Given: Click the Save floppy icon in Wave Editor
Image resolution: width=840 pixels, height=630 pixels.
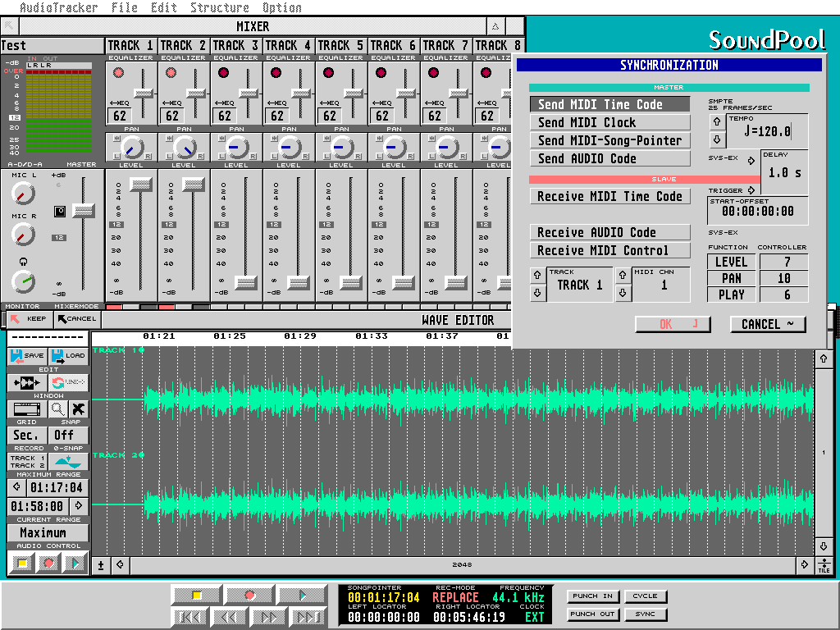Looking at the screenshot, I should (27, 356).
